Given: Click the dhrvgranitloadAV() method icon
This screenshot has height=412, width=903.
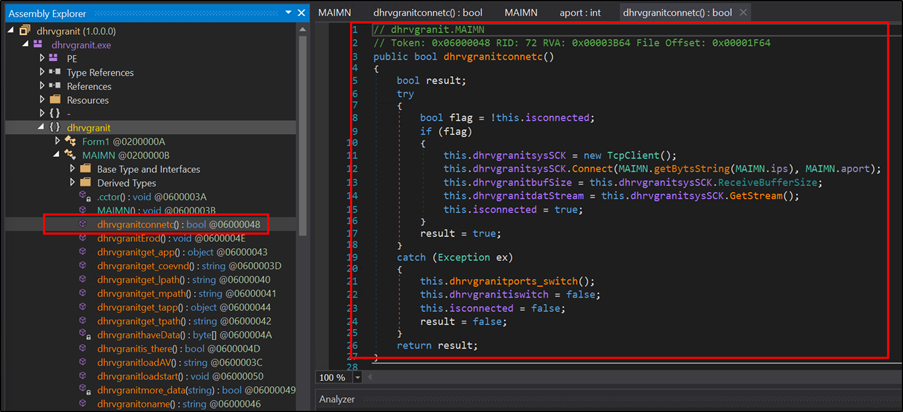Looking at the screenshot, I should (83, 362).
